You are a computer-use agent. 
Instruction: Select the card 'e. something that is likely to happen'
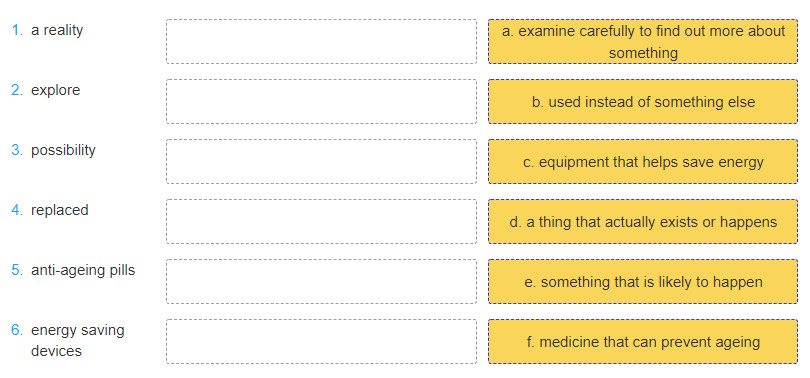643,281
